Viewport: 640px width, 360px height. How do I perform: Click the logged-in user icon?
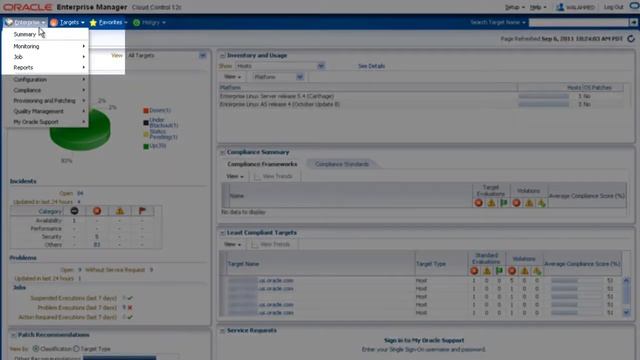(x=560, y=7)
